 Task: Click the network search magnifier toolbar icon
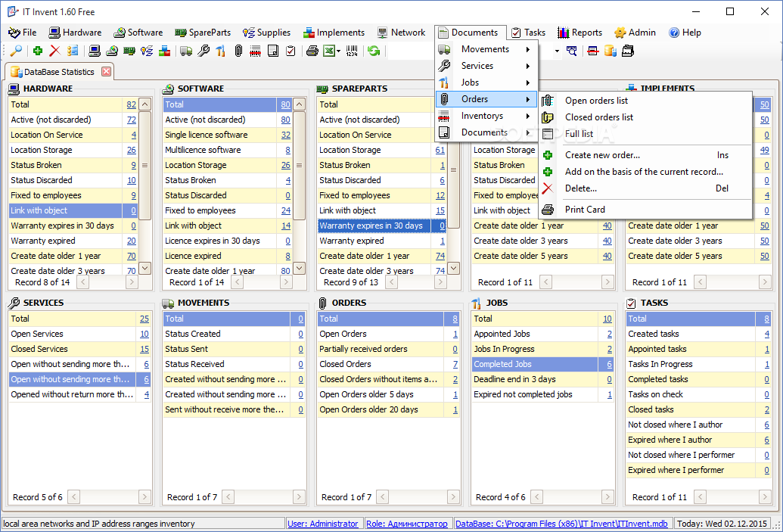[x=572, y=51]
